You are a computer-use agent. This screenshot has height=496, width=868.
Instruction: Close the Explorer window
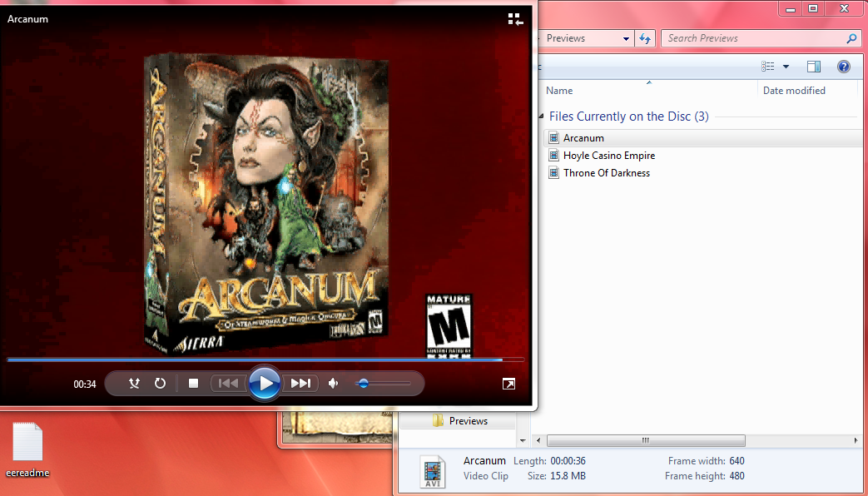[x=844, y=8]
